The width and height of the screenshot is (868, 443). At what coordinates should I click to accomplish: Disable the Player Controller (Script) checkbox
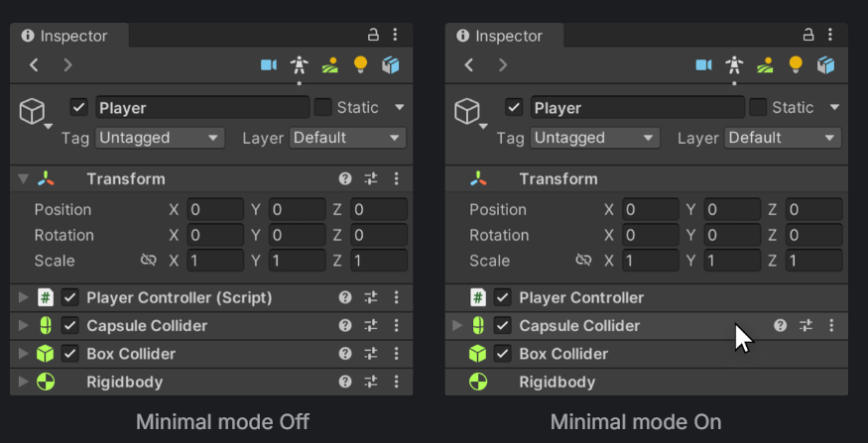[70, 297]
